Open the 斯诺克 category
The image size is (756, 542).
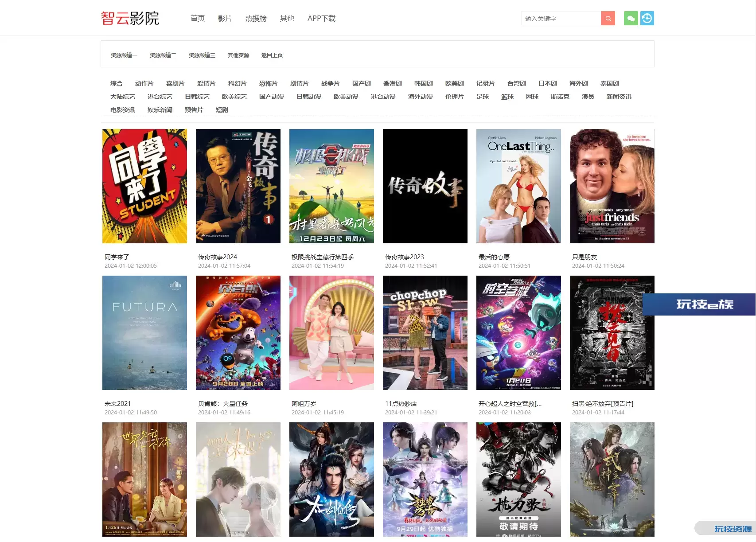click(560, 97)
